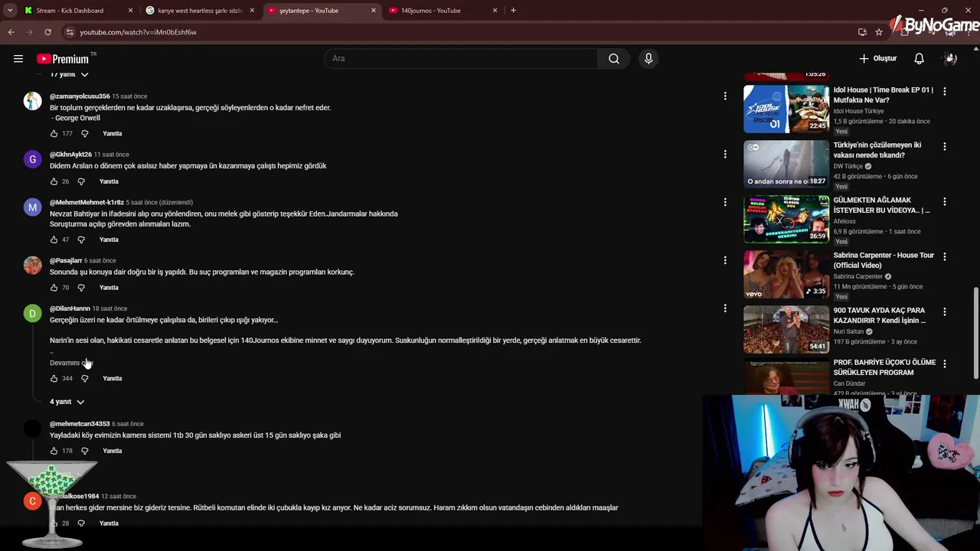The height and width of the screenshot is (551, 980).
Task: Reply to @DilanHannn with Yanıtla
Action: pyautogui.click(x=112, y=378)
